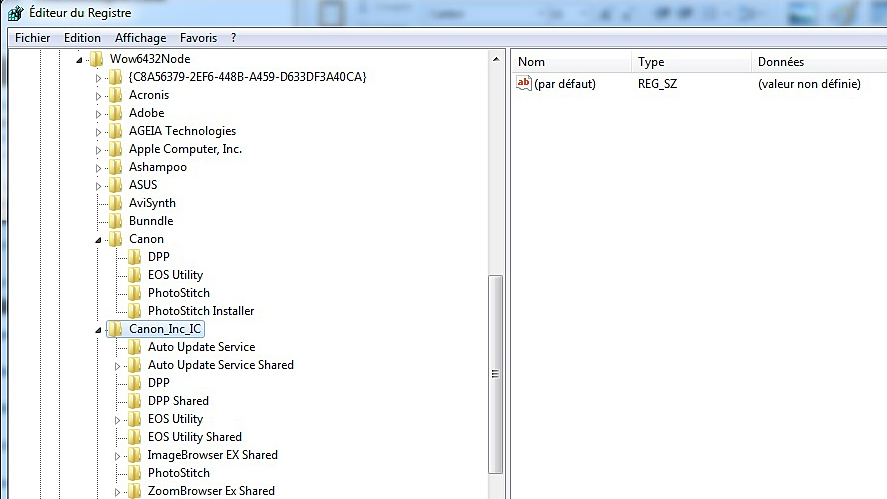Click the Bunndle folder icon
The width and height of the screenshot is (887, 499).
pyautogui.click(x=115, y=221)
